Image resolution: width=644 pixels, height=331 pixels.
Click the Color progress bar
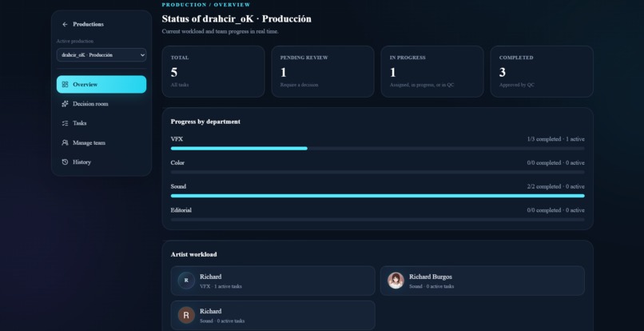tap(377, 172)
